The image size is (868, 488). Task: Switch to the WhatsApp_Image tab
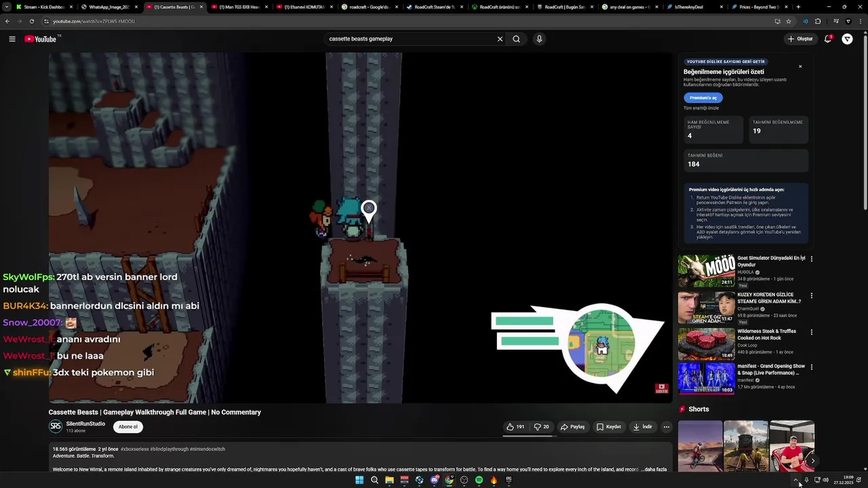108,7
